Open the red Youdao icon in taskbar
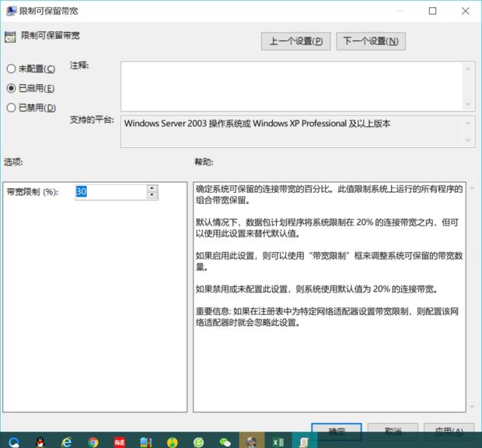The height and width of the screenshot is (448, 482). point(119,442)
